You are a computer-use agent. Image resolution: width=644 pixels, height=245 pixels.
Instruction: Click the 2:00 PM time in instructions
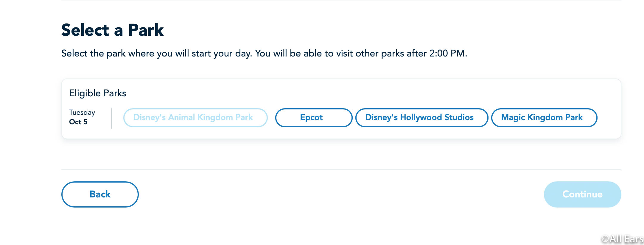click(x=447, y=53)
